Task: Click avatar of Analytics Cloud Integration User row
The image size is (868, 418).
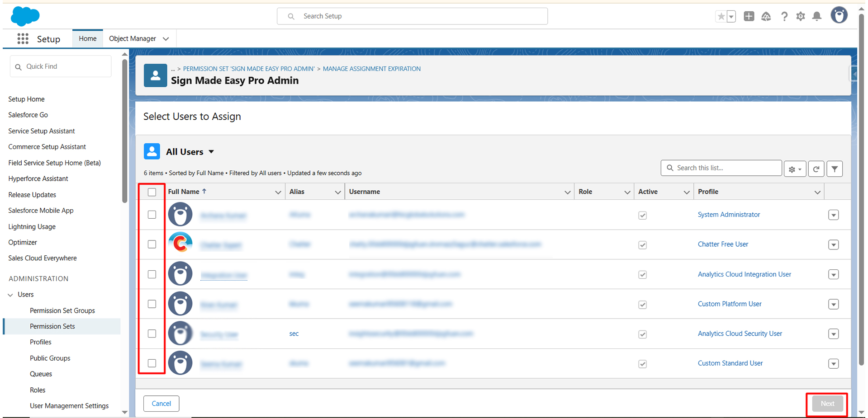Action: (x=180, y=274)
